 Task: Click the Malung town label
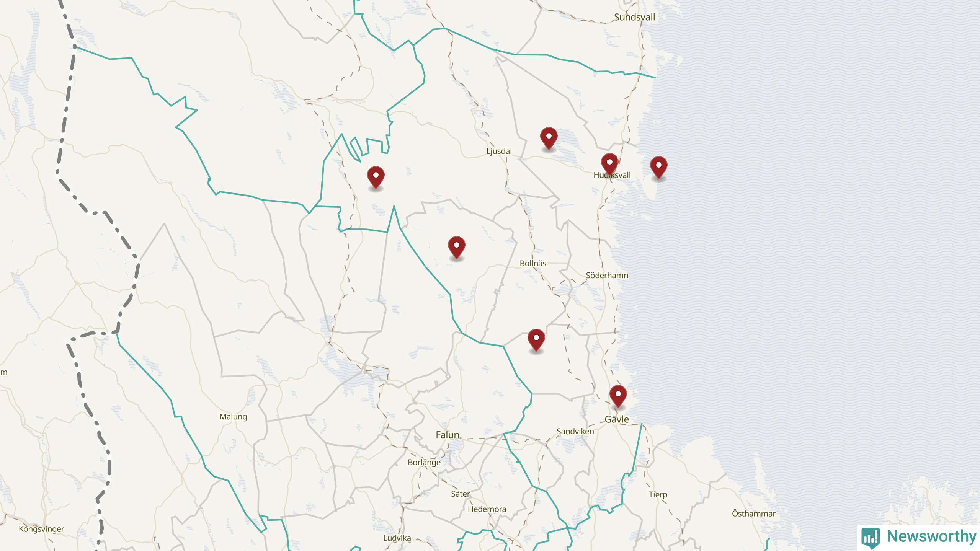coord(233,417)
